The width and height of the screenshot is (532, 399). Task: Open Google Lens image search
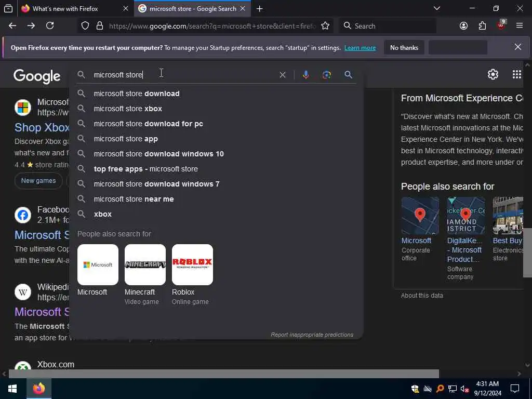pos(326,75)
